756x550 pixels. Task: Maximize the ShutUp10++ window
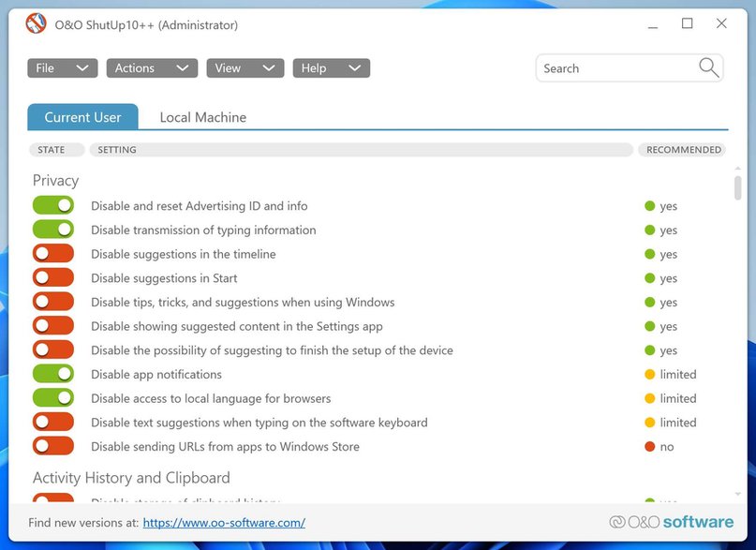click(687, 23)
